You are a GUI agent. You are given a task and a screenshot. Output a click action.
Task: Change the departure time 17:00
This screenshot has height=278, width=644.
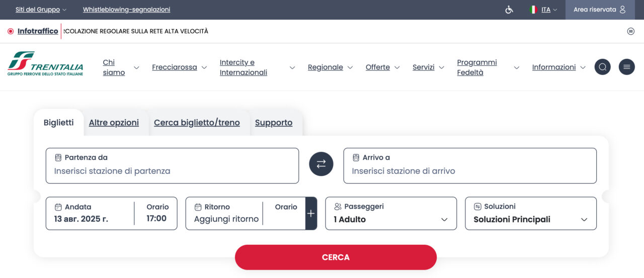click(x=156, y=219)
